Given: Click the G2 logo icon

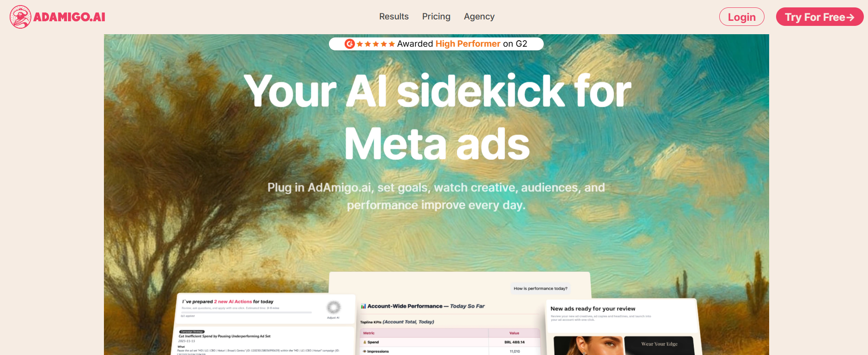Looking at the screenshot, I should (x=350, y=44).
